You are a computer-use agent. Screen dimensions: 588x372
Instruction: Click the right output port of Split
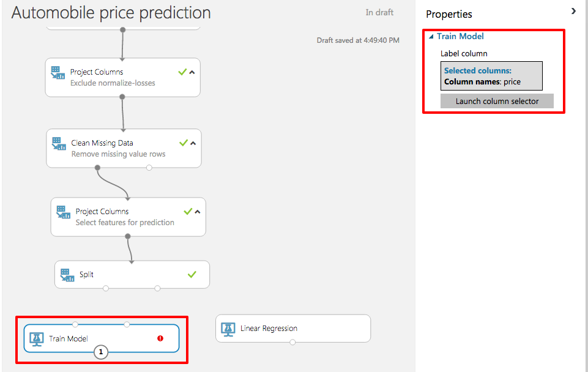coord(157,288)
